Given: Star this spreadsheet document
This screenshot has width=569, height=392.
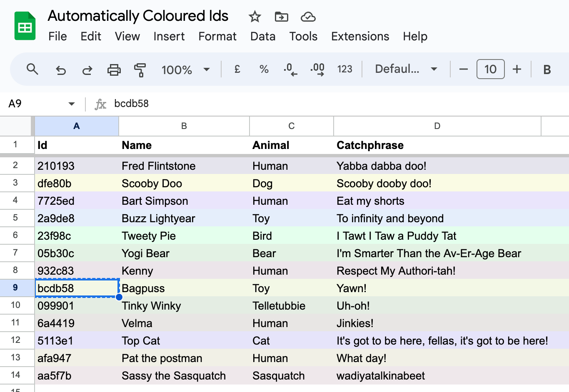Looking at the screenshot, I should tap(255, 17).
